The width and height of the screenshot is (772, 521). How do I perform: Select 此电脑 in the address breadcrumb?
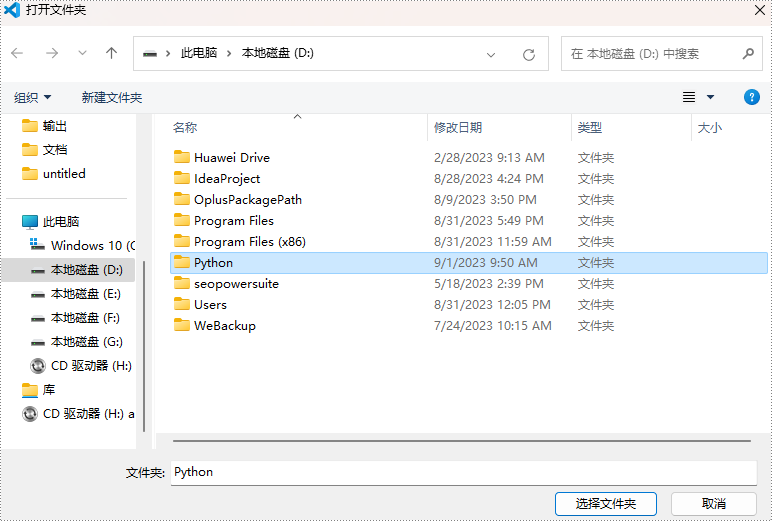click(x=199, y=53)
